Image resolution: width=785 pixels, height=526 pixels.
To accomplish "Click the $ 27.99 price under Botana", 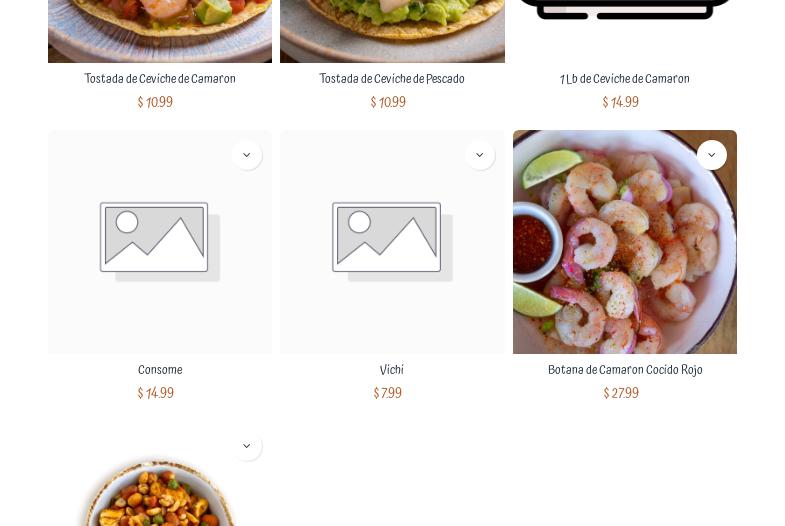I will 621,393.
